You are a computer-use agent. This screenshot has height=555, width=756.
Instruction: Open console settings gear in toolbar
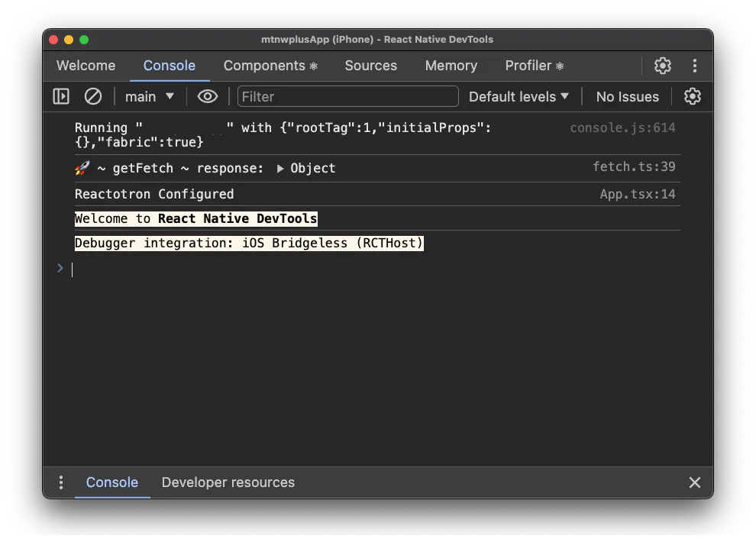(693, 96)
